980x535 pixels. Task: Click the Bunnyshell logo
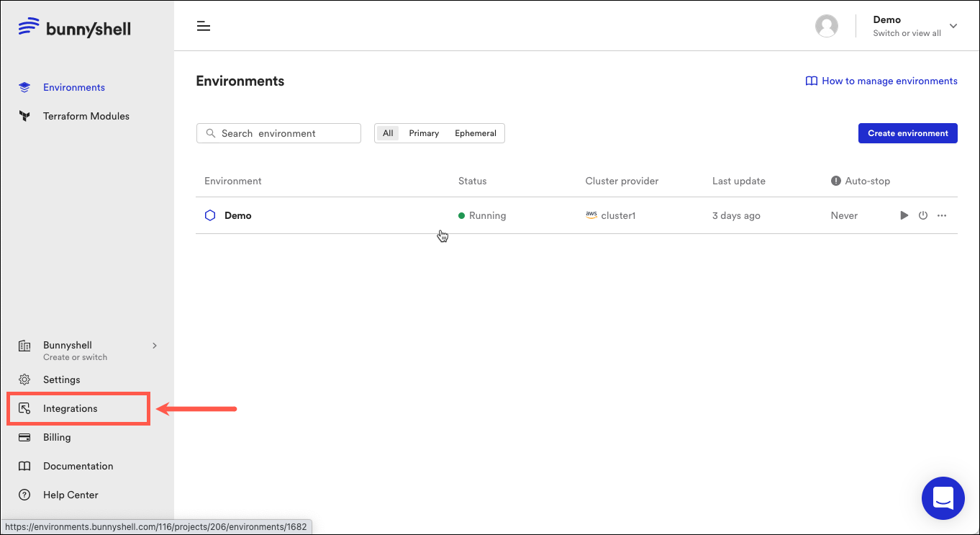[74, 28]
